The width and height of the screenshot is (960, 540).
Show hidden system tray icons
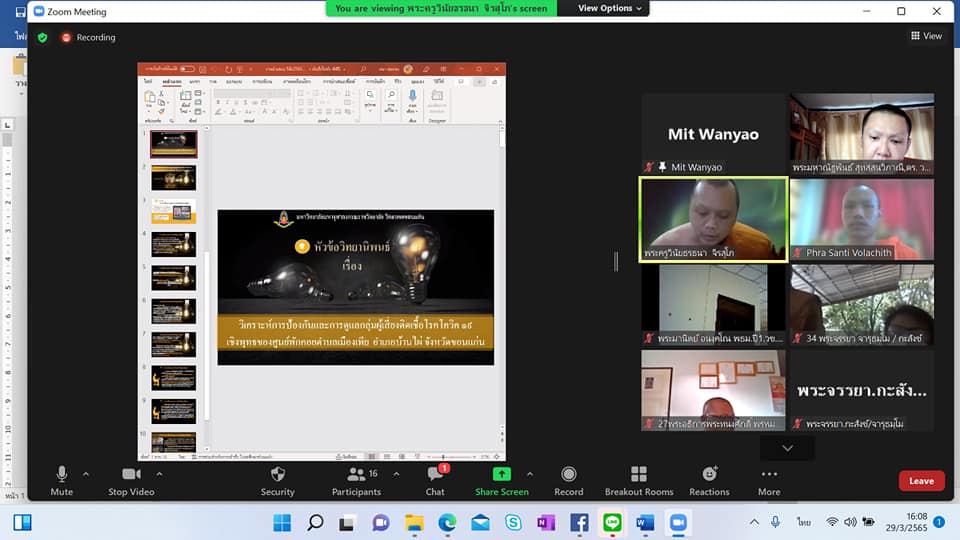coord(754,522)
